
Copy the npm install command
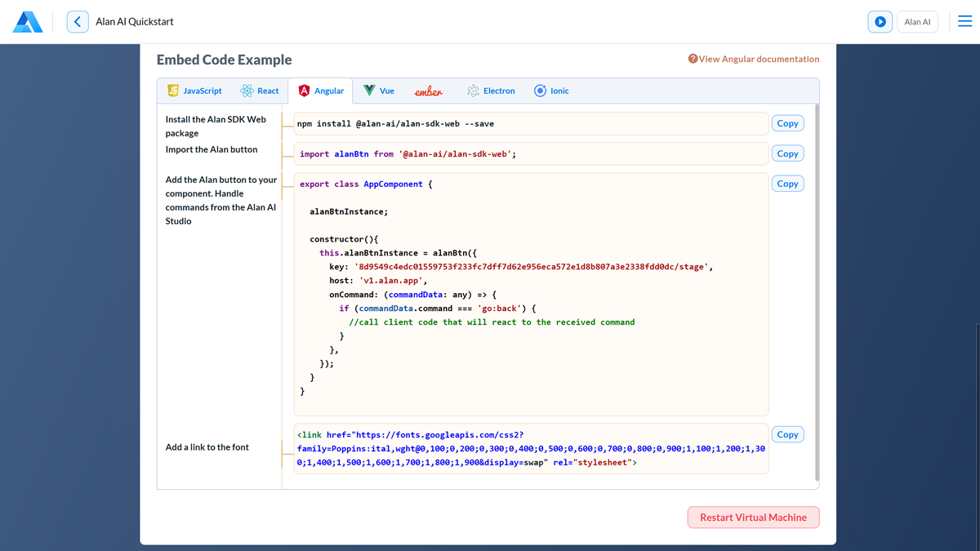pyautogui.click(x=786, y=122)
